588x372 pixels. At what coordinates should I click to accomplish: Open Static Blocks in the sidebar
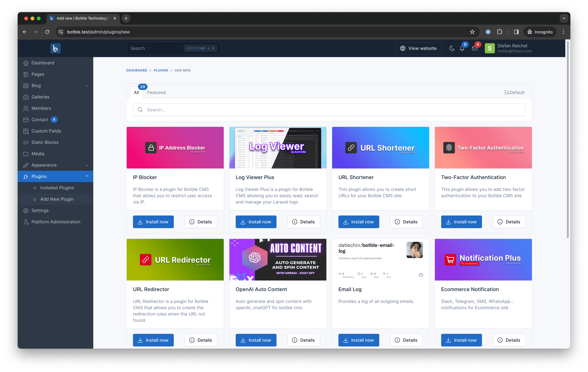(55, 142)
